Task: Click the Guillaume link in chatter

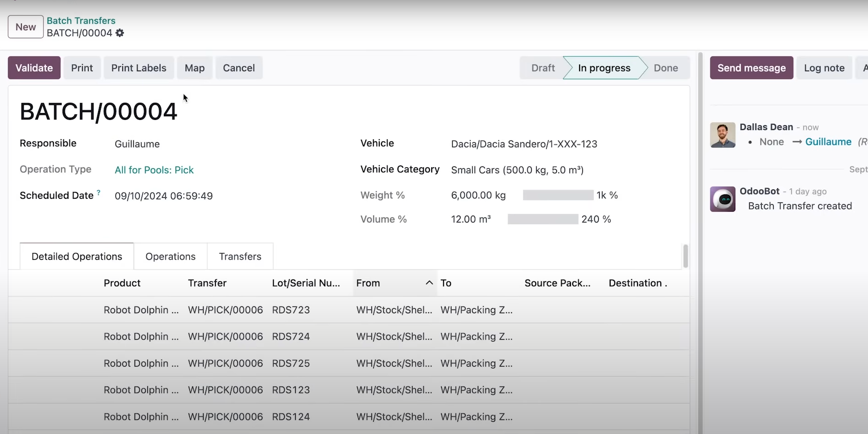Action: coord(828,142)
